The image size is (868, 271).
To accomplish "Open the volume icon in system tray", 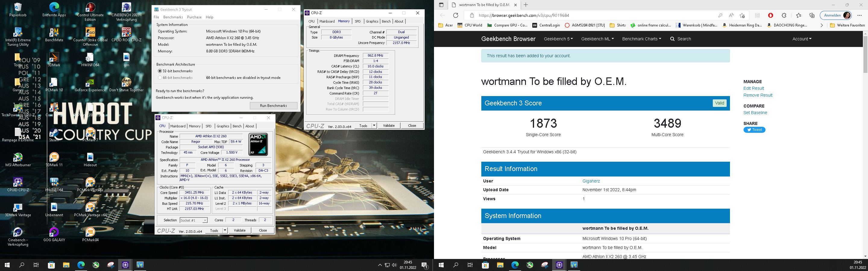I will 394,265.
